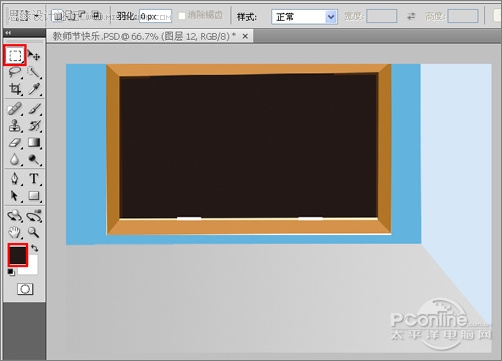Swap width and height values
Screen dimensions: 502x361
pyautogui.click(x=412, y=16)
